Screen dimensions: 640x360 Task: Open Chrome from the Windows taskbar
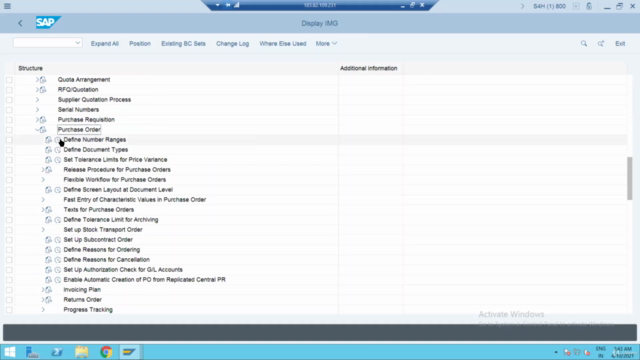pyautogui.click(x=106, y=352)
